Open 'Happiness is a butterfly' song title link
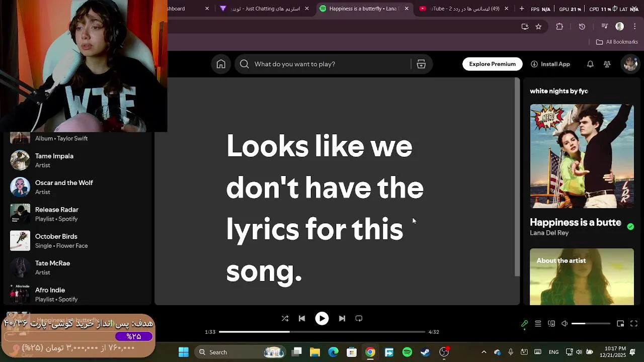The image size is (644, 362). click(576, 222)
